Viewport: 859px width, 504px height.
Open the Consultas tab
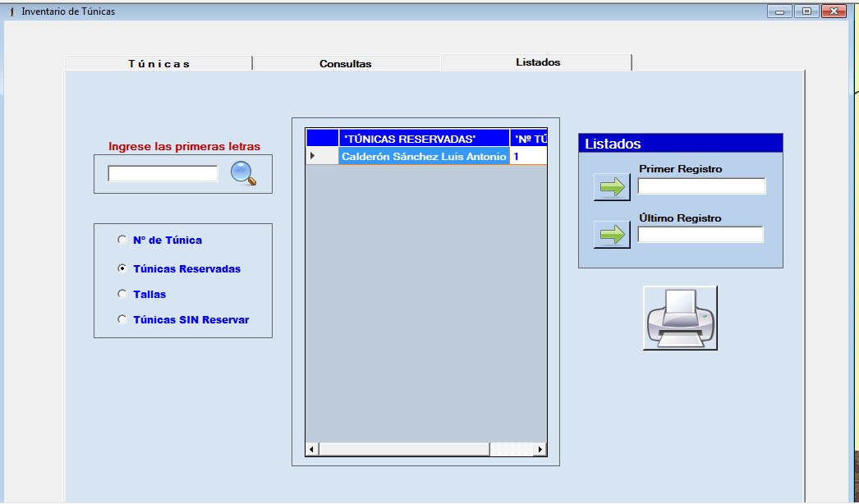345,63
